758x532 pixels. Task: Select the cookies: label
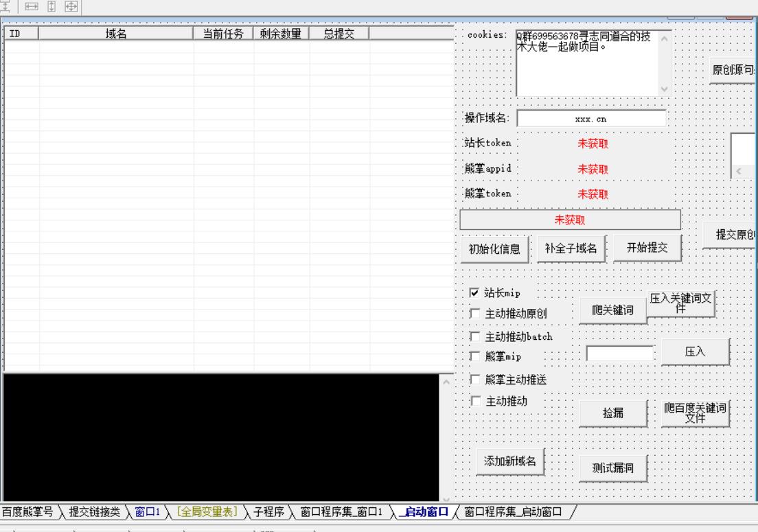[x=487, y=35]
